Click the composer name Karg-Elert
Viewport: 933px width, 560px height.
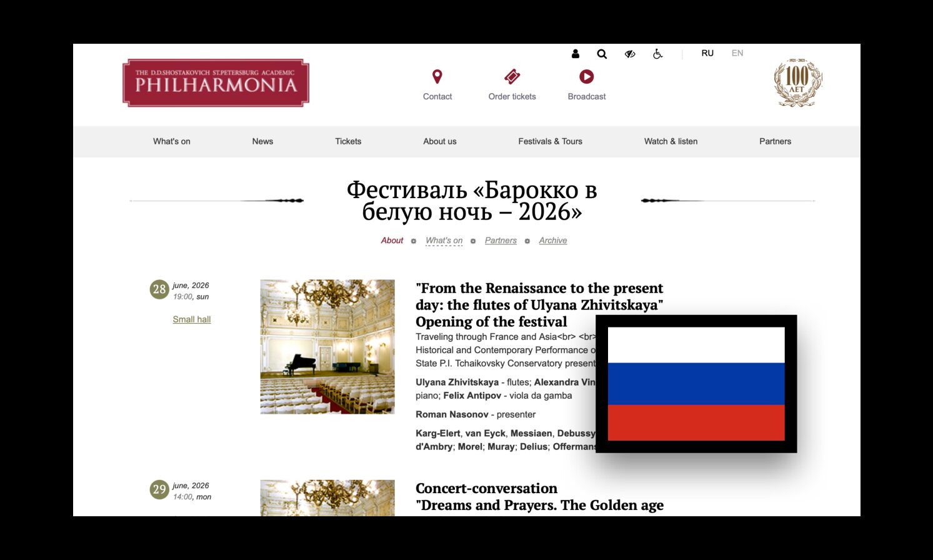pyautogui.click(x=438, y=433)
